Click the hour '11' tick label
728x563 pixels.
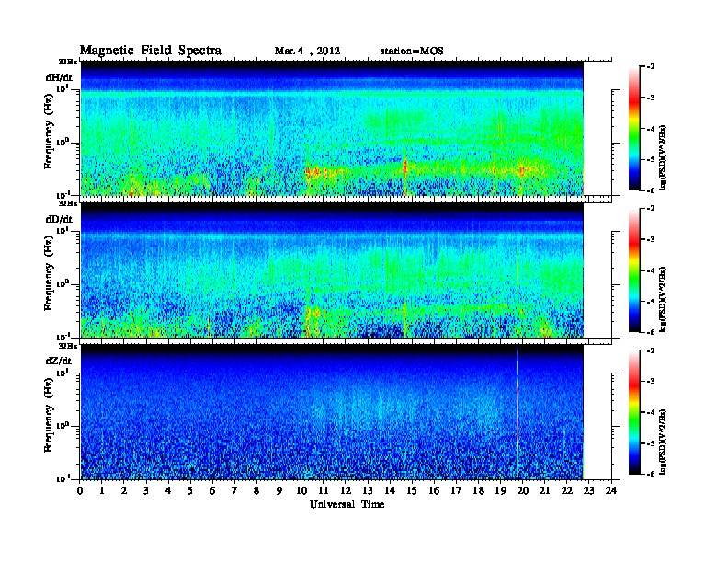pyautogui.click(x=324, y=491)
